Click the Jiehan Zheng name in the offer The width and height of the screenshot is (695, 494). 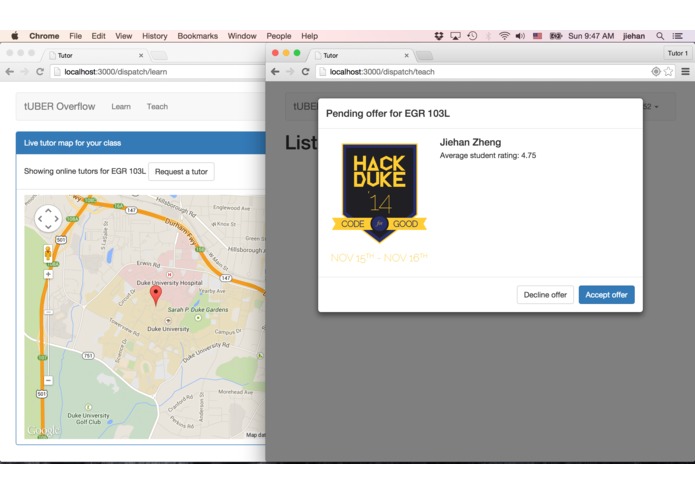[470, 142]
